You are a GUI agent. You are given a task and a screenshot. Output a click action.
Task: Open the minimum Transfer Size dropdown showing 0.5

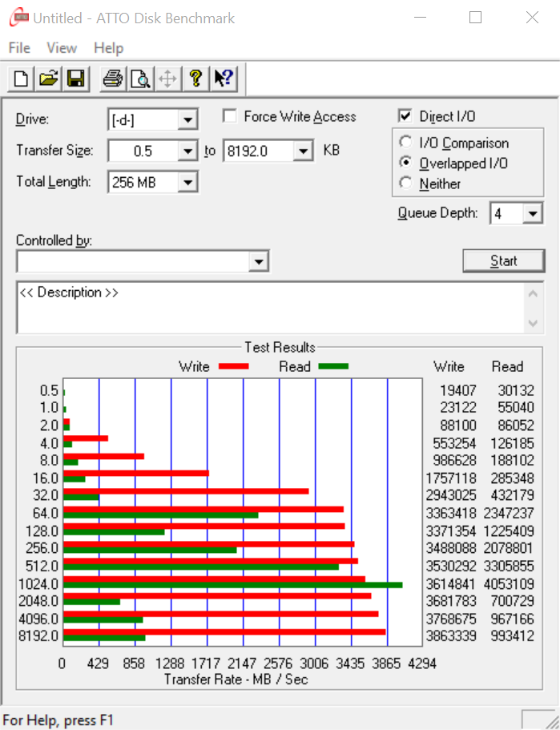click(x=187, y=151)
